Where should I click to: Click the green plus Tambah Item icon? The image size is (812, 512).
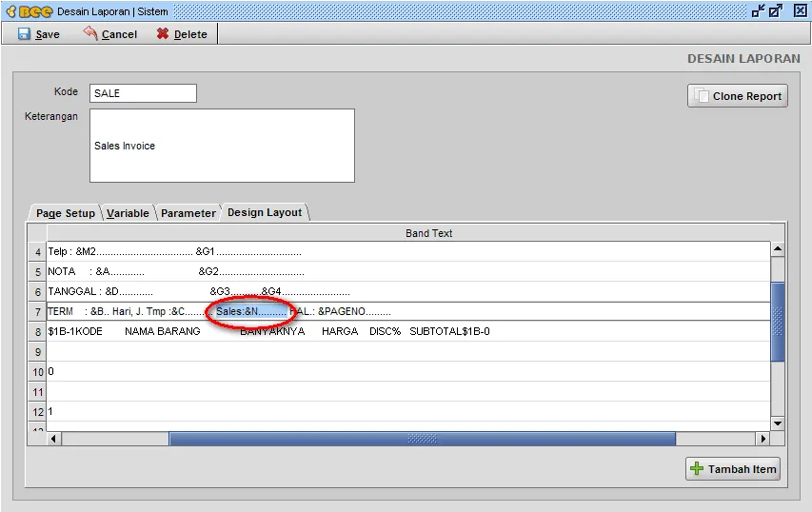click(697, 468)
